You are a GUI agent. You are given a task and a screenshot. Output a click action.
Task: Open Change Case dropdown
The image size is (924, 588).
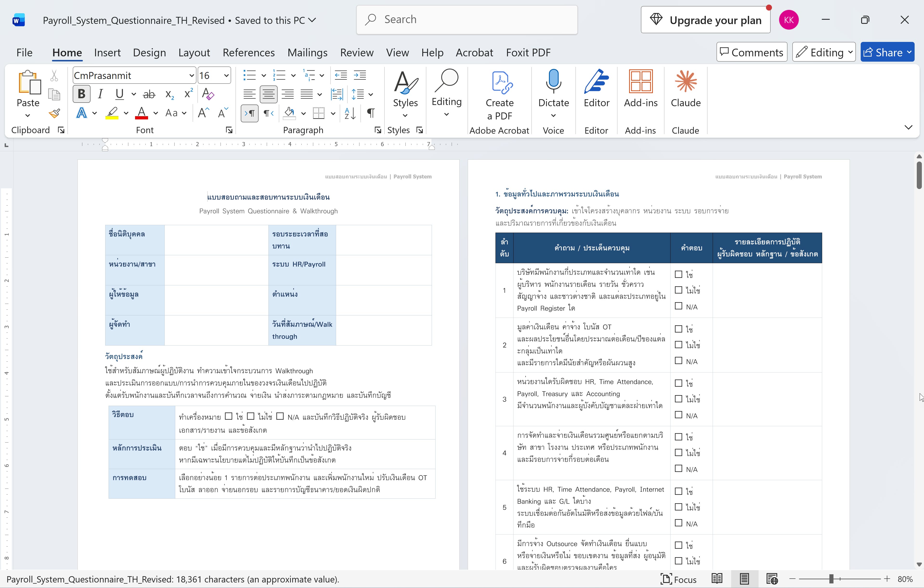176,113
